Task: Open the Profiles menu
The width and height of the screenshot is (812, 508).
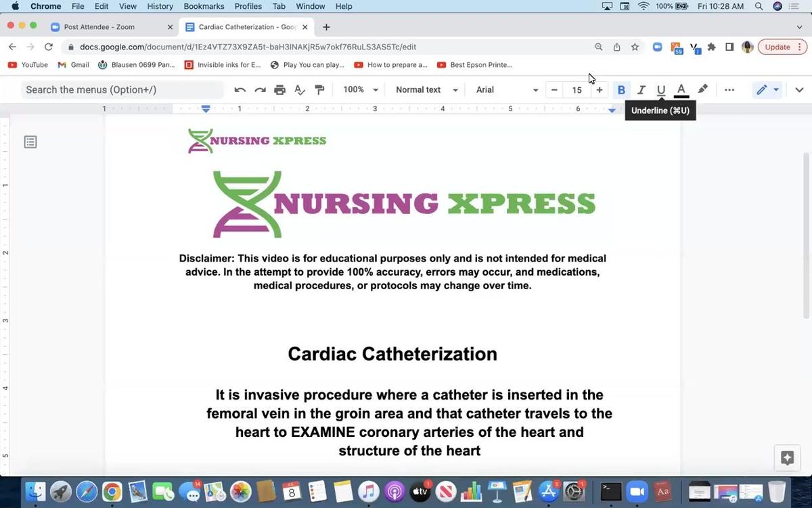Action: pyautogui.click(x=248, y=6)
